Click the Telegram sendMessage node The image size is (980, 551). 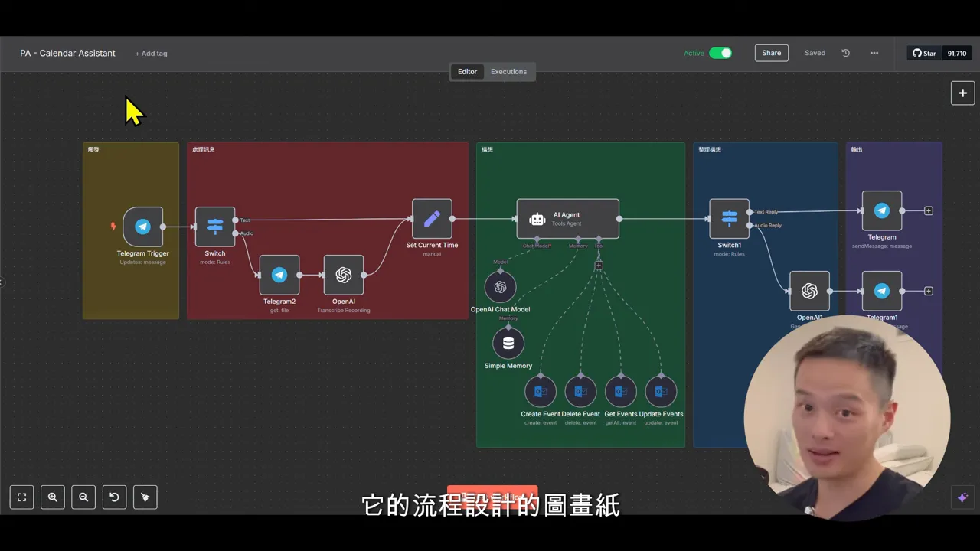point(882,210)
